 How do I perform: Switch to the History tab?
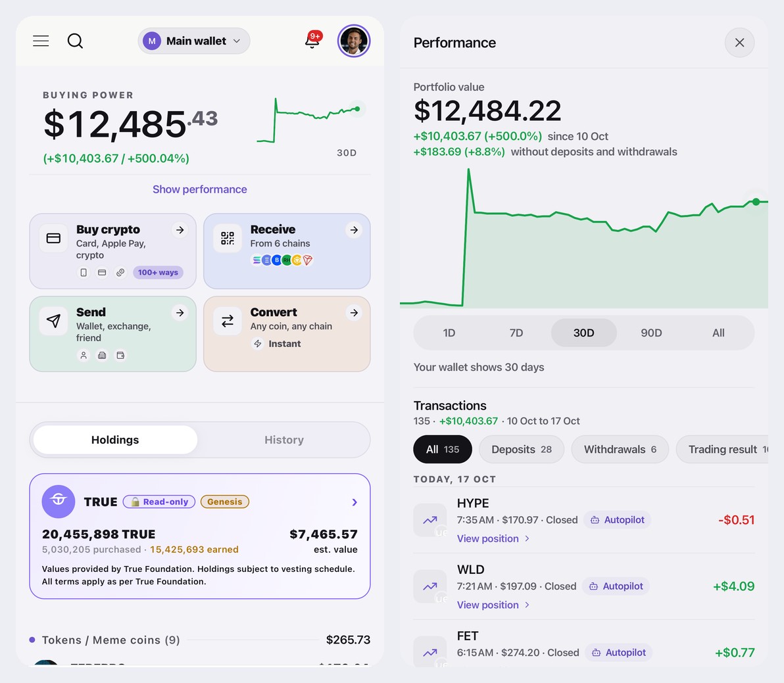pos(284,440)
